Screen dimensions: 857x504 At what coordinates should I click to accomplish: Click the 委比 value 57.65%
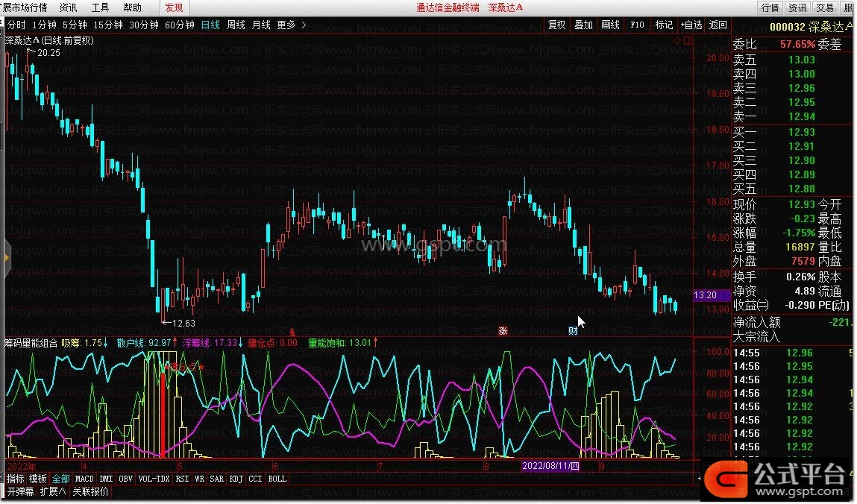(x=798, y=44)
